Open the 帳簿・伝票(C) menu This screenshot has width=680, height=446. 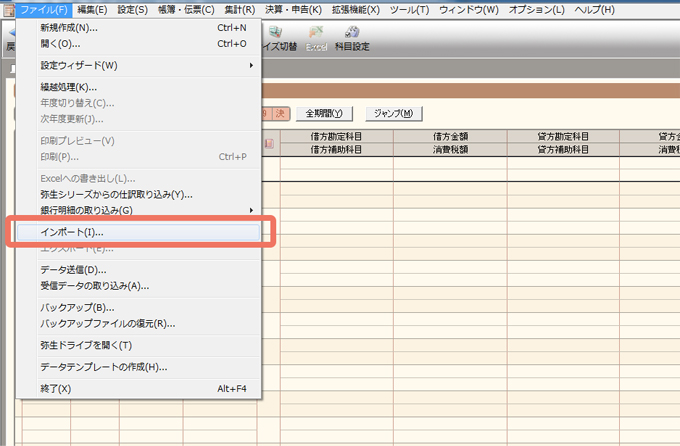[x=184, y=9]
